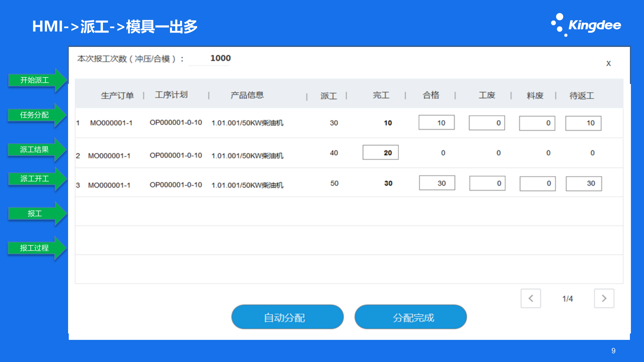Click the 合格 input for row 1
This screenshot has width=644, height=362.
point(436,123)
